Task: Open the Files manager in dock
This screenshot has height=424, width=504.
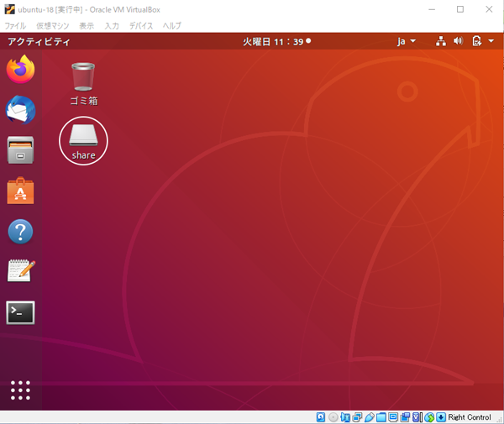Action: [x=20, y=150]
